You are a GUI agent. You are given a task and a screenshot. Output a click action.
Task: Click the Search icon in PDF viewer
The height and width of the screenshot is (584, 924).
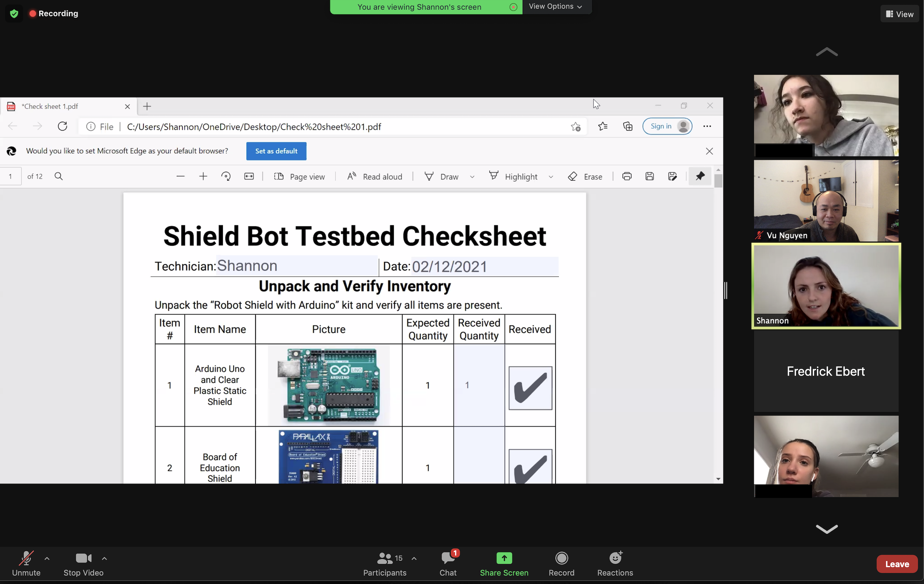pyautogui.click(x=58, y=176)
